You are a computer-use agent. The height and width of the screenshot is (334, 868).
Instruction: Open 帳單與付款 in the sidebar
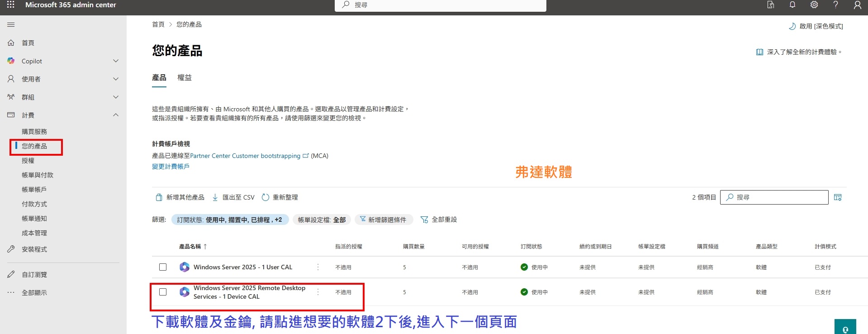click(x=38, y=175)
